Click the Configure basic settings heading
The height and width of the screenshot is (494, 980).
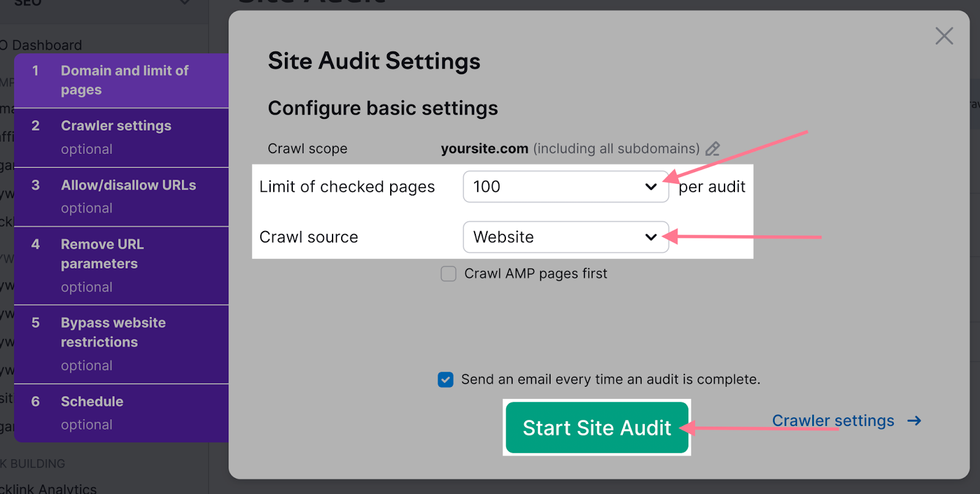click(x=383, y=108)
